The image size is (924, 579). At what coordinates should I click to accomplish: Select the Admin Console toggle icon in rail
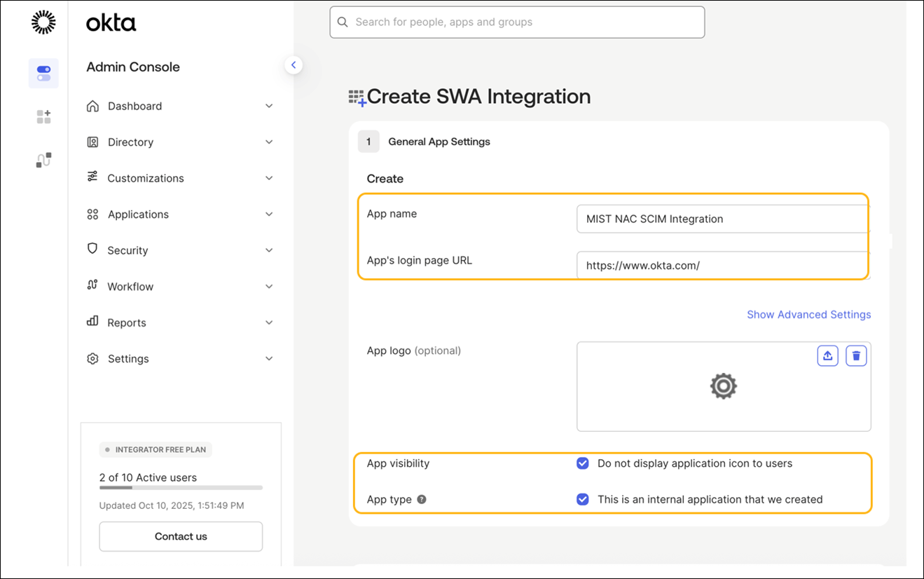[x=43, y=74]
